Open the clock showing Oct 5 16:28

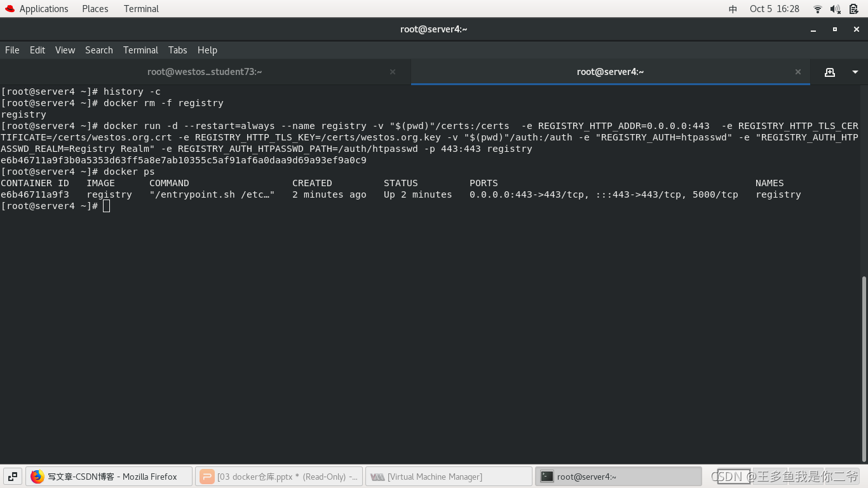click(x=775, y=9)
